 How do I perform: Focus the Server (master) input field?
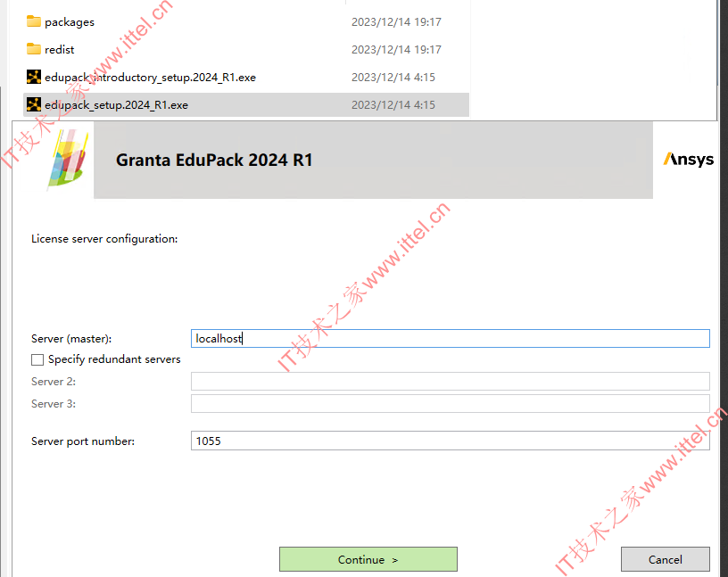[451, 338]
